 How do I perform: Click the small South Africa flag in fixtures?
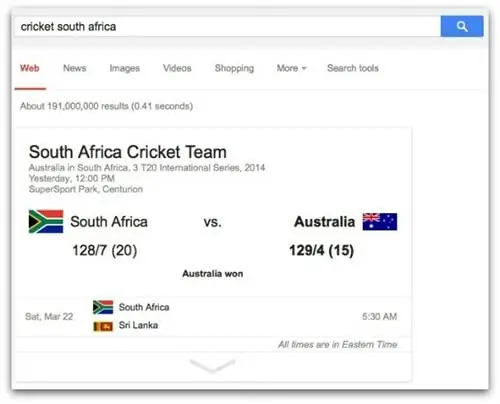pos(103,307)
